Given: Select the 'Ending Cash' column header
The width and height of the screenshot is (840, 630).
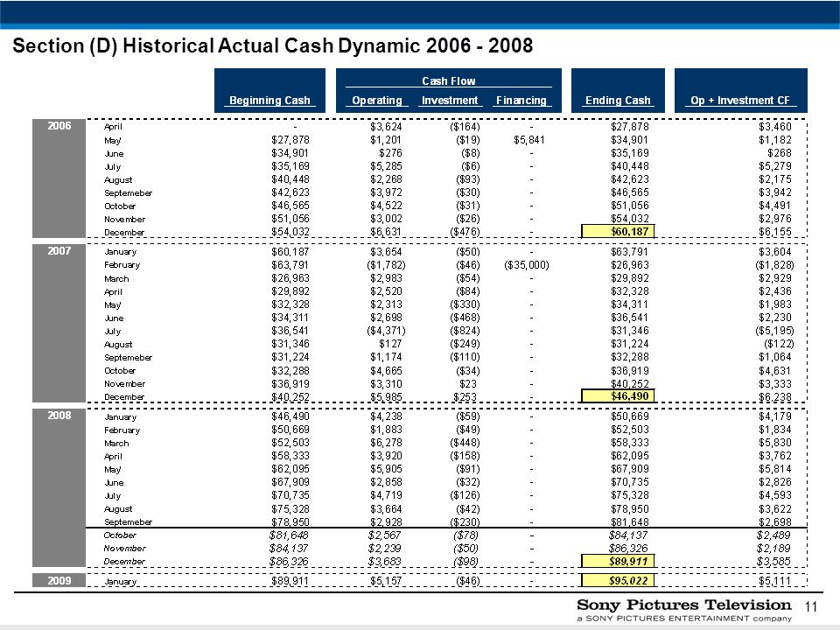Looking at the screenshot, I should tap(618, 100).
